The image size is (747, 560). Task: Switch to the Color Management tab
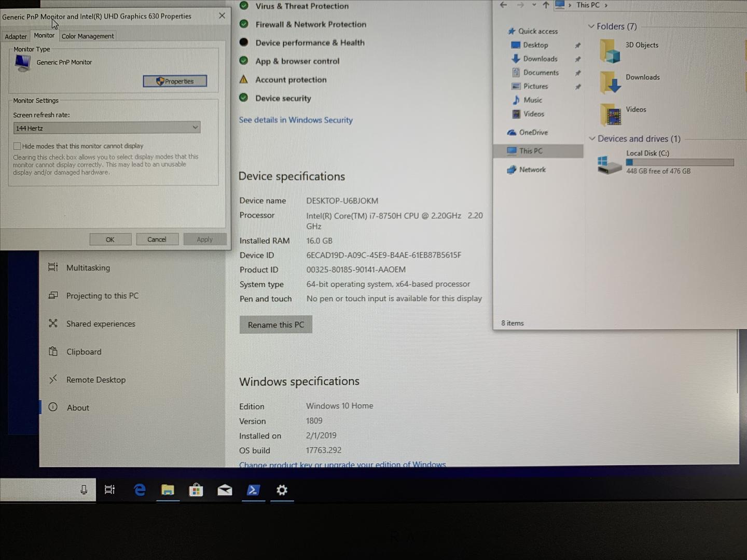coord(88,36)
